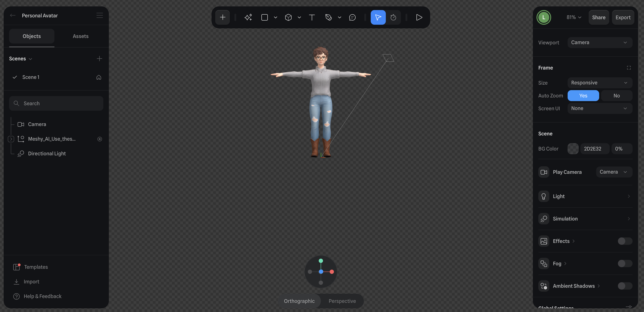Set Auto Zoom to Yes
644x312 pixels.
pyautogui.click(x=583, y=96)
